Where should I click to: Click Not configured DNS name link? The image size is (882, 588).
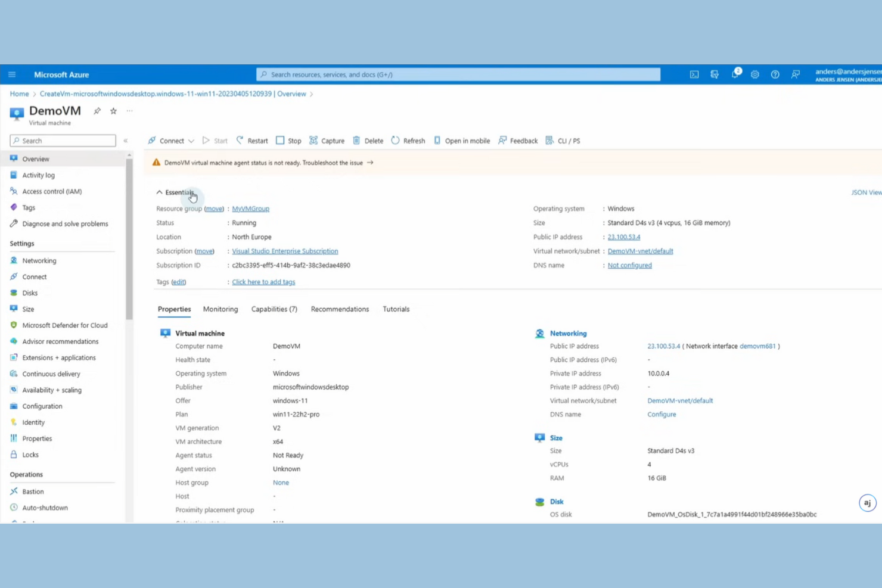(x=629, y=265)
